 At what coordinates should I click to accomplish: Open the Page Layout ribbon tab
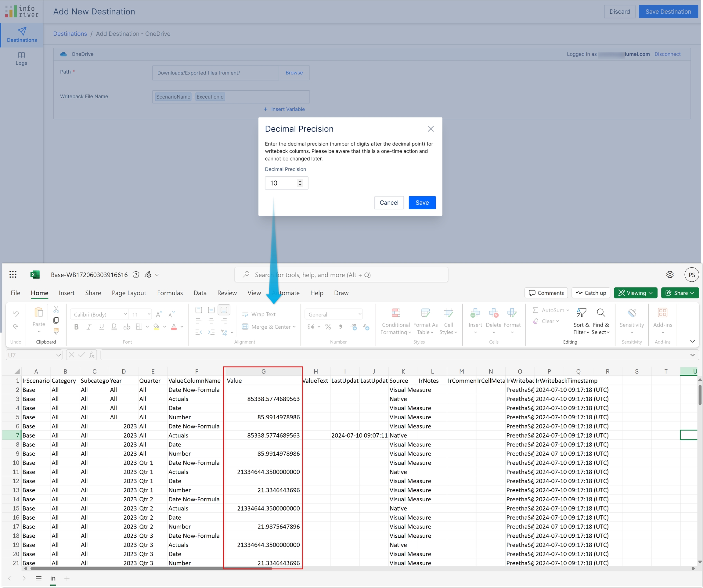(x=129, y=293)
